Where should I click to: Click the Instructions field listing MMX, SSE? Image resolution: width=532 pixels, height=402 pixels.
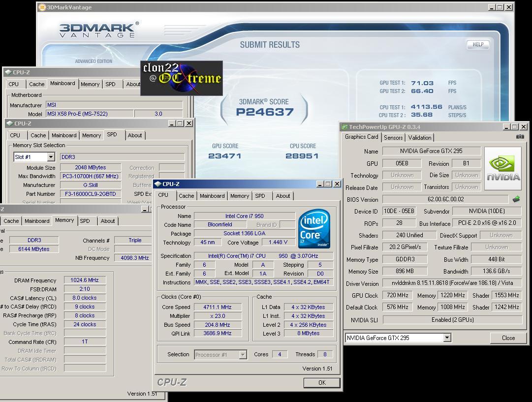click(264, 282)
